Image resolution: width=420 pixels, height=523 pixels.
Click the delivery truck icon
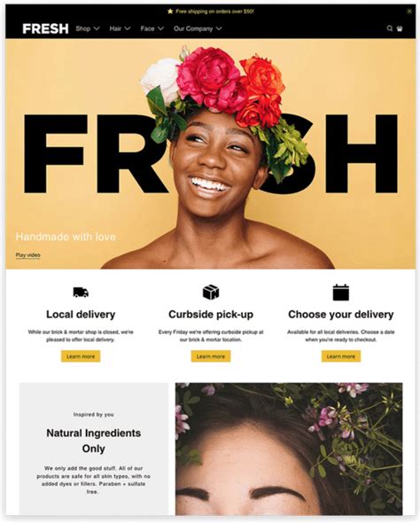tap(81, 293)
